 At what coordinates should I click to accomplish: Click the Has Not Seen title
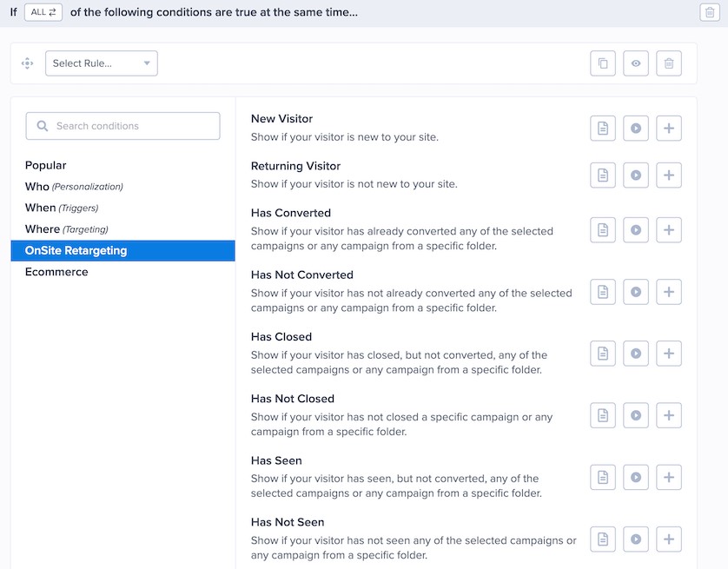288,522
